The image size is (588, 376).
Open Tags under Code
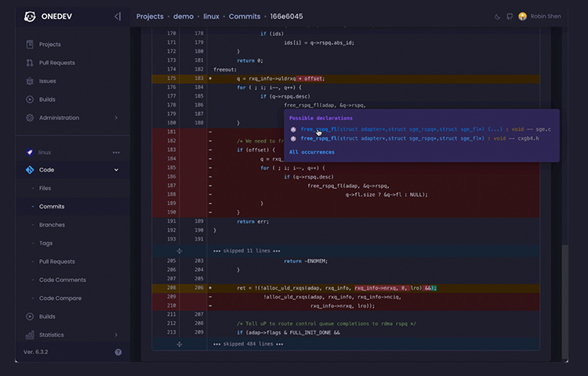(45, 243)
